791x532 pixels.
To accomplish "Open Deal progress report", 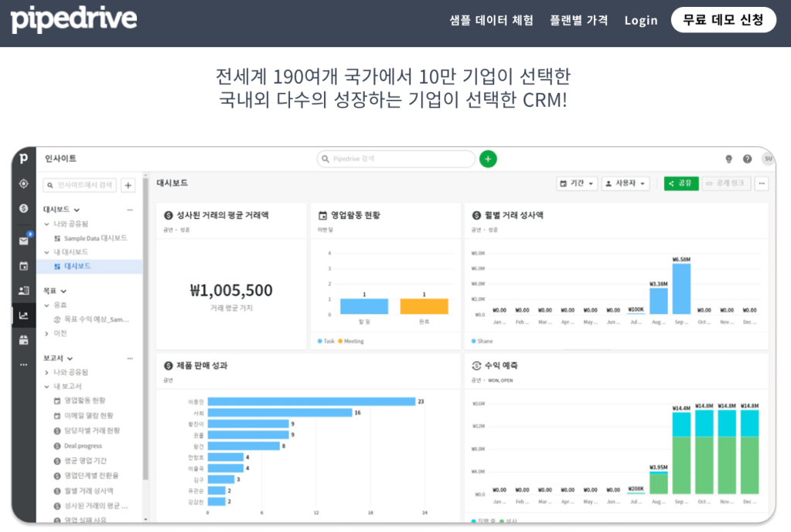I will (x=77, y=445).
